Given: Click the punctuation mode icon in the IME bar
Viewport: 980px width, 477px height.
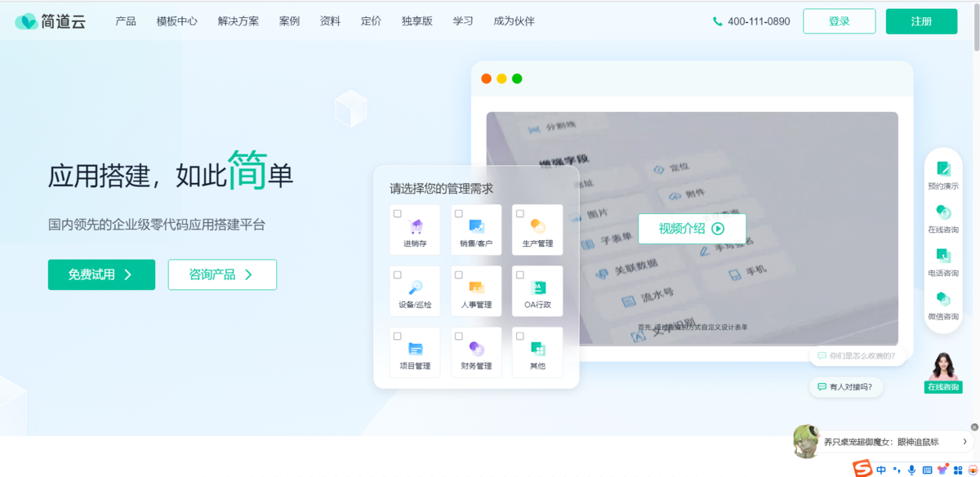Looking at the screenshot, I should coord(897,470).
